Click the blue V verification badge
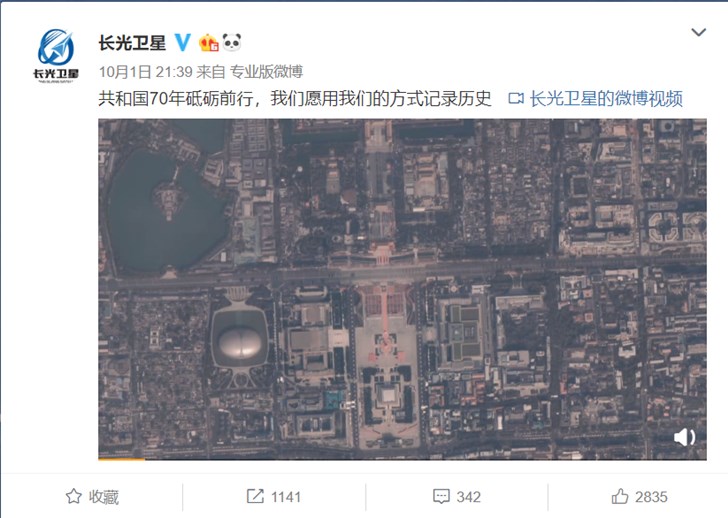Viewport: 728px width, 518px height. point(183,43)
